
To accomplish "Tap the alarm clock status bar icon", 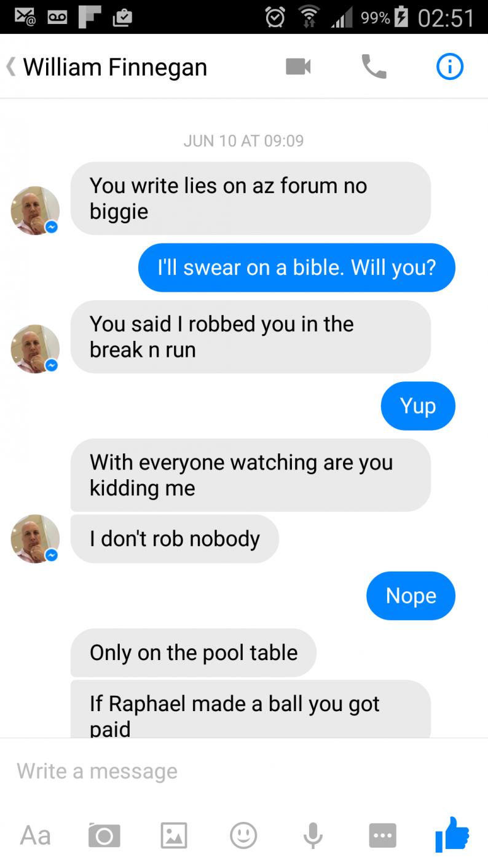I will click(x=275, y=17).
